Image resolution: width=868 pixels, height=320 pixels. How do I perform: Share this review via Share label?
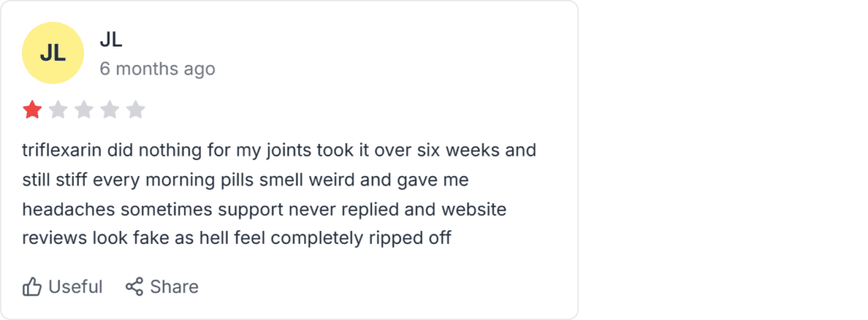pyautogui.click(x=175, y=287)
